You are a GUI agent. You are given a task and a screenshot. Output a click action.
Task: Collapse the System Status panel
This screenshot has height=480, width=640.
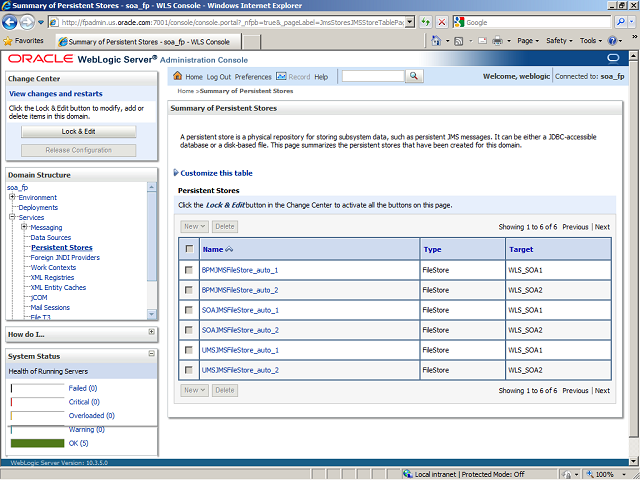151,355
